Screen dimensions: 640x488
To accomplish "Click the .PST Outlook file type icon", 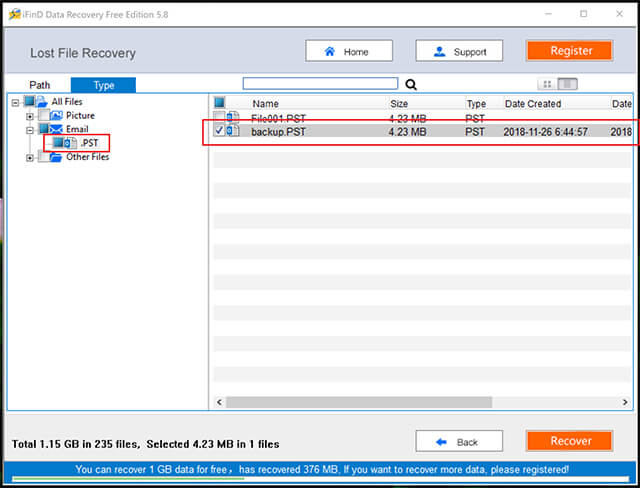I will pyautogui.click(x=70, y=143).
